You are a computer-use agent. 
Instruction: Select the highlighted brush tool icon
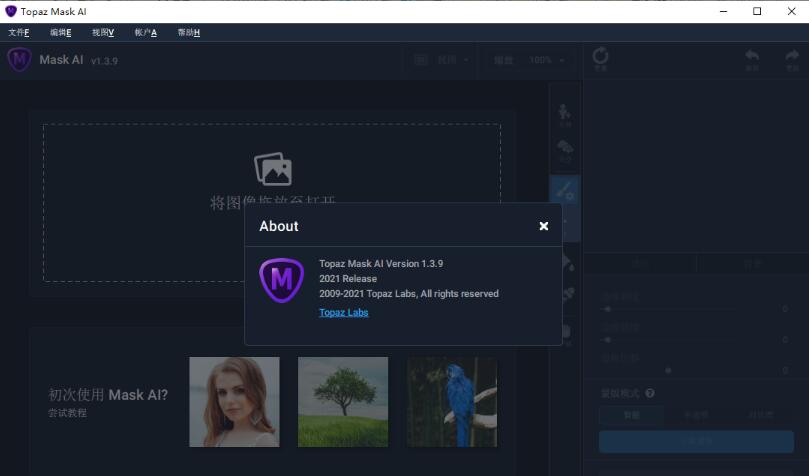coord(565,191)
